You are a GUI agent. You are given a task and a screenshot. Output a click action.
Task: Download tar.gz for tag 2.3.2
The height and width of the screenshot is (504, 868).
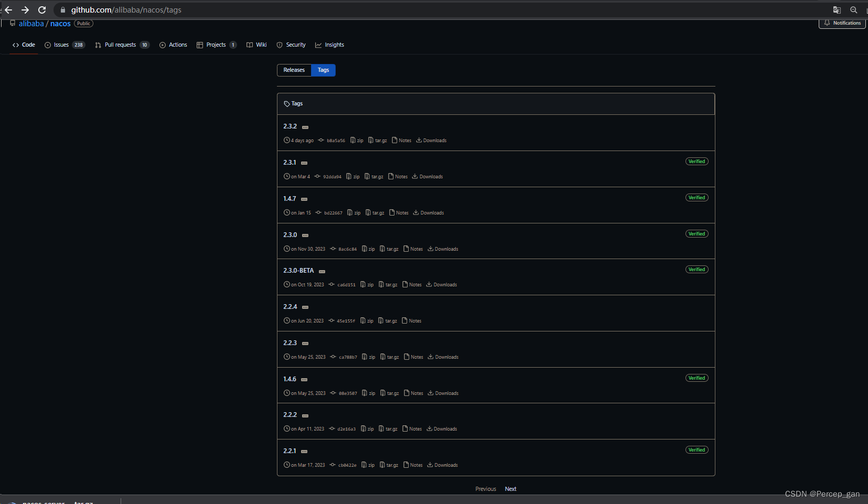point(378,141)
